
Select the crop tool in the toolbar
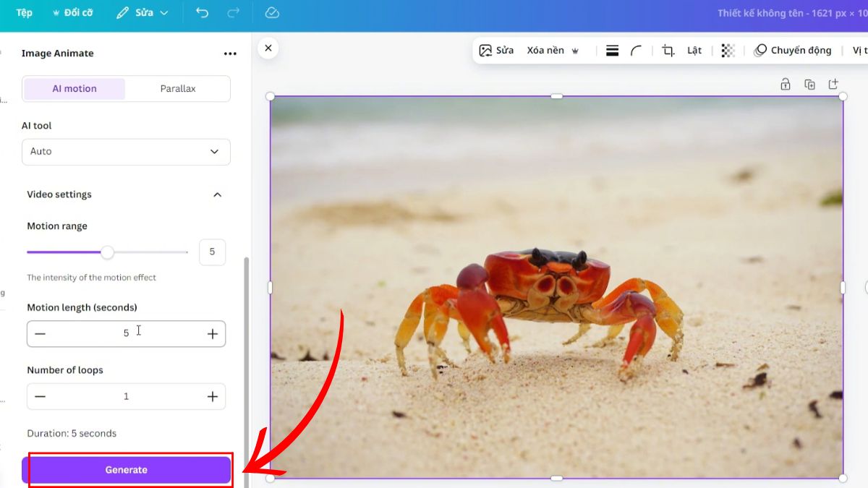coord(668,50)
